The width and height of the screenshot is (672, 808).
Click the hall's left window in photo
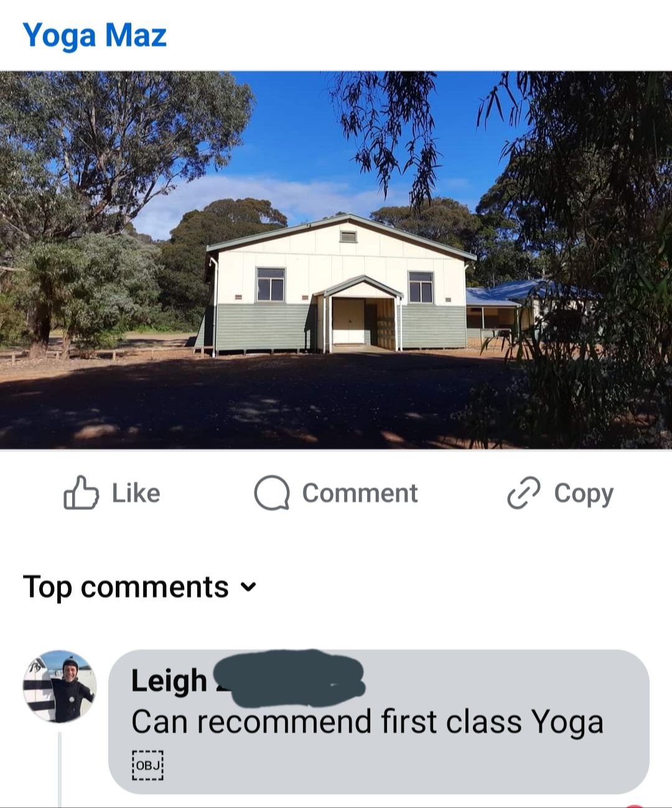pos(271,285)
